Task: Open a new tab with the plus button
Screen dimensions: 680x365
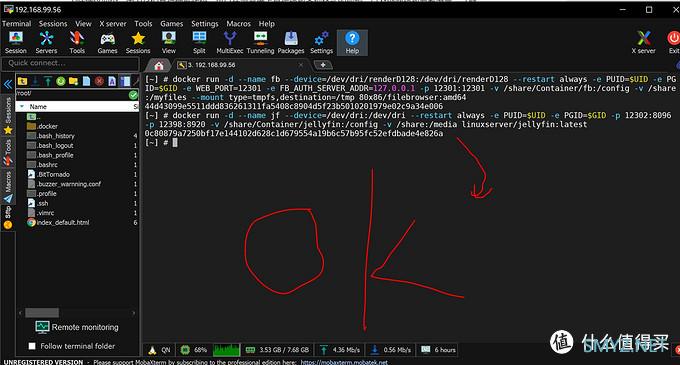Action: point(323,65)
